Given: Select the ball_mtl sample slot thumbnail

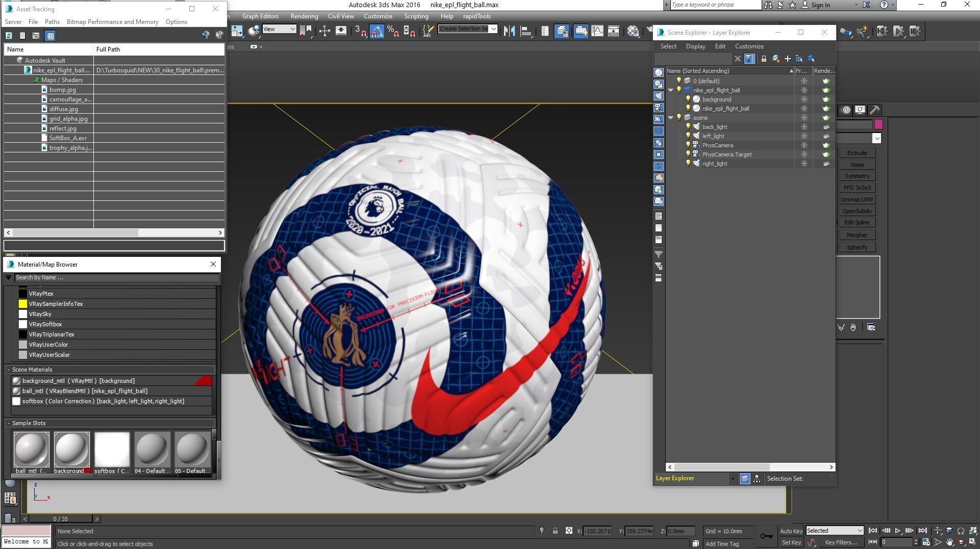Looking at the screenshot, I should point(31,450).
